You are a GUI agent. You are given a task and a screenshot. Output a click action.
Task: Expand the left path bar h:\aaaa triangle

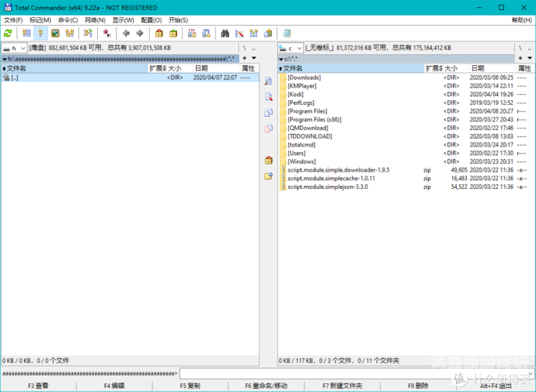[x=5, y=59]
